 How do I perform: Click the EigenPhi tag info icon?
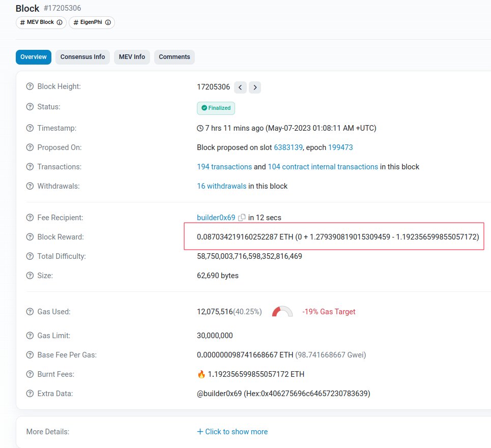click(108, 22)
